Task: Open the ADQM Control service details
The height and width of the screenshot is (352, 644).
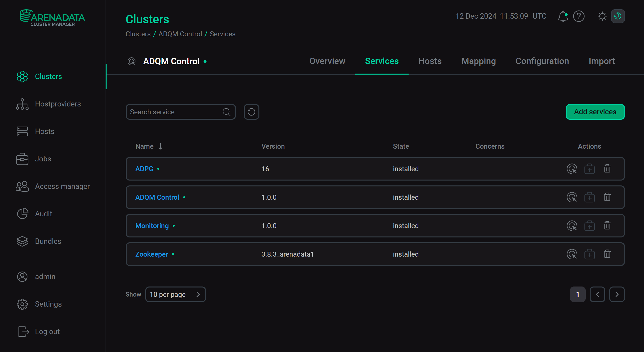Action: click(157, 197)
